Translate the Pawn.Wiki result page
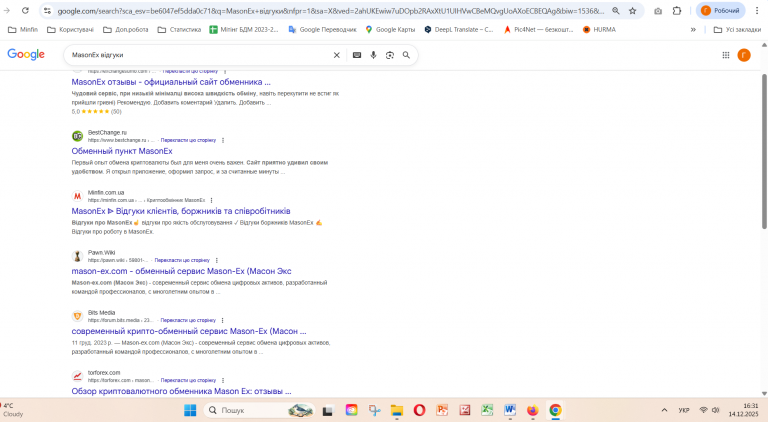Image resolution: width=768 pixels, height=422 pixels. tap(182, 260)
